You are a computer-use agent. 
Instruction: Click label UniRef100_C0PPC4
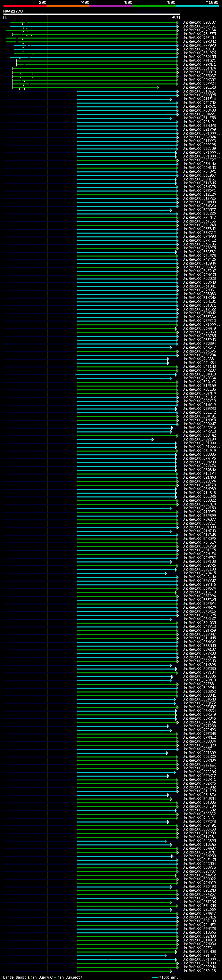pos(199,84)
